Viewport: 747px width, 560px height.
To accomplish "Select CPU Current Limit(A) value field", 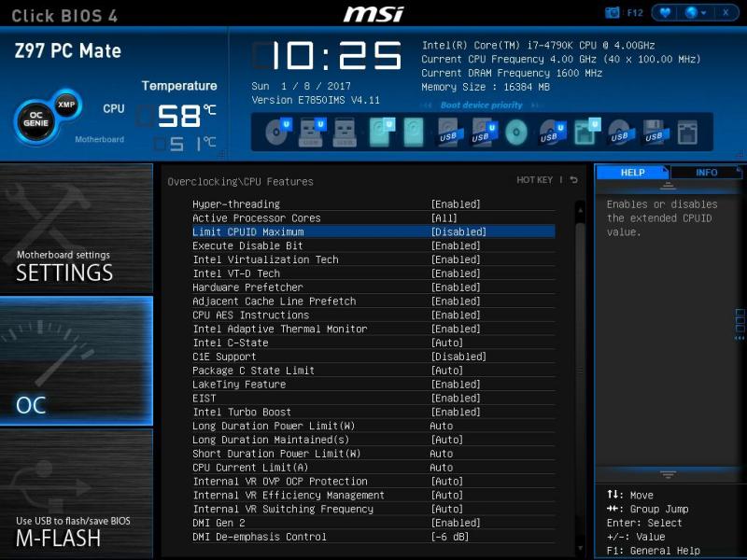I will [373, 468].
